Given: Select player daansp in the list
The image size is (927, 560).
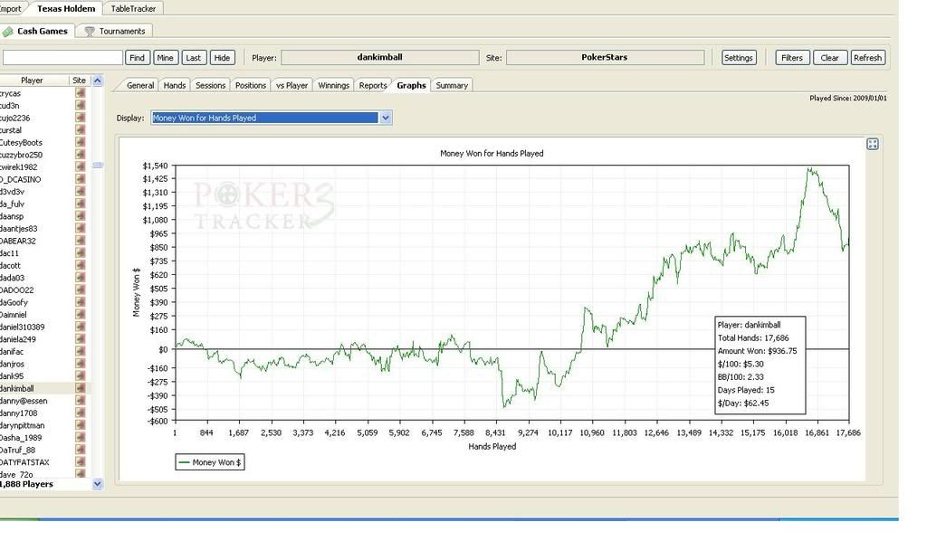Looking at the screenshot, I should pos(12,216).
